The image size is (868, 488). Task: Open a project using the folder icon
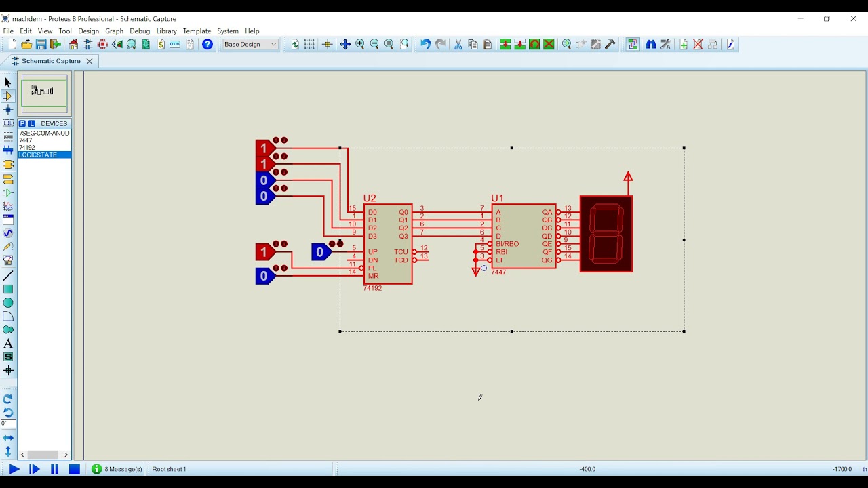coord(26,45)
